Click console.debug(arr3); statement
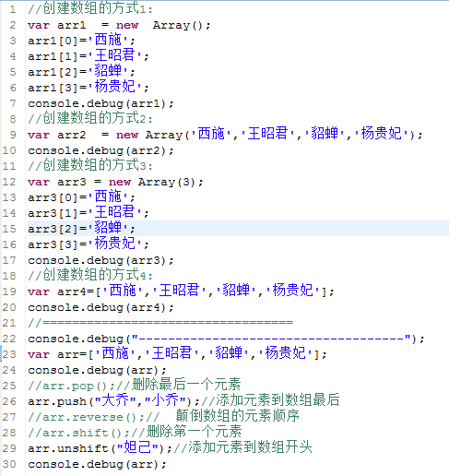449x476 pixels. 100,260
